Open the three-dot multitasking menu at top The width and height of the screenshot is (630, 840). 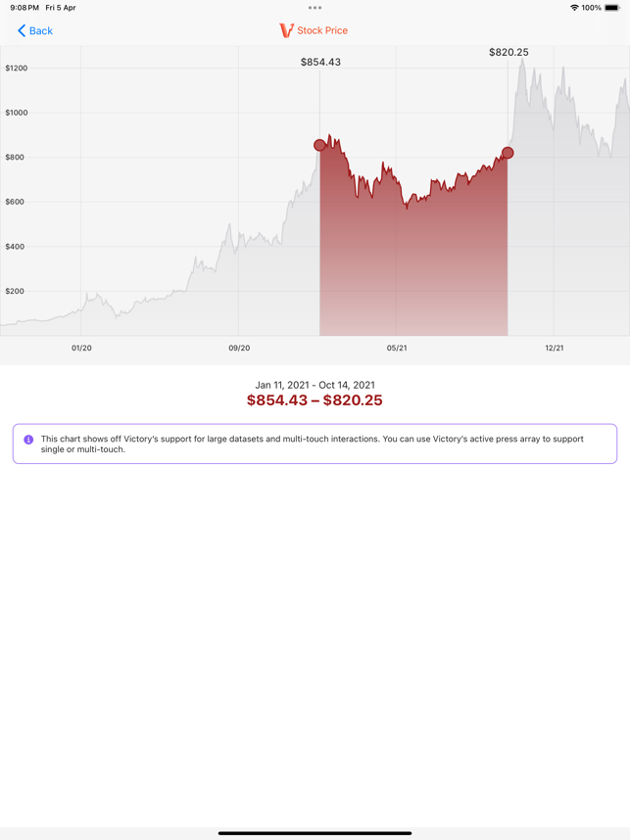pyautogui.click(x=315, y=8)
